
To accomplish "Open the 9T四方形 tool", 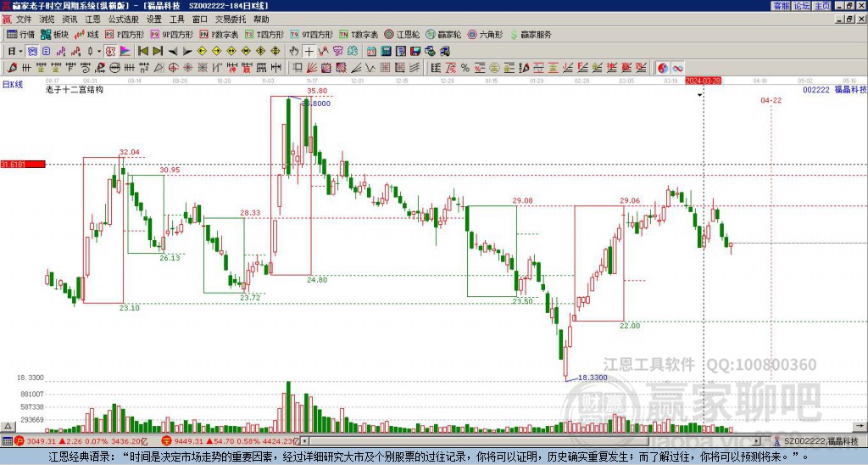I will click(312, 34).
